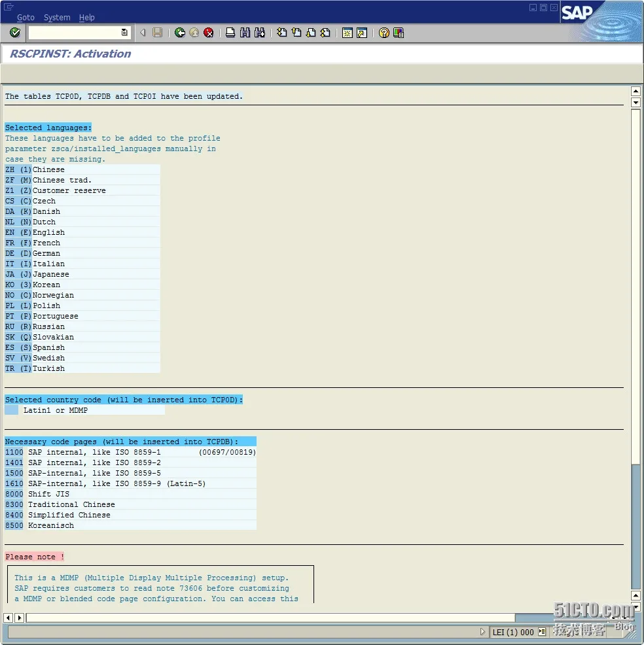Open the command field history dropdown
Screen dimensions: 644x645
(124, 33)
